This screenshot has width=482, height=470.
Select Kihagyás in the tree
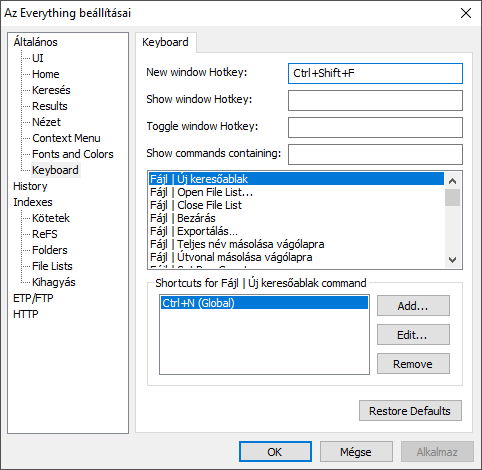pos(54,282)
